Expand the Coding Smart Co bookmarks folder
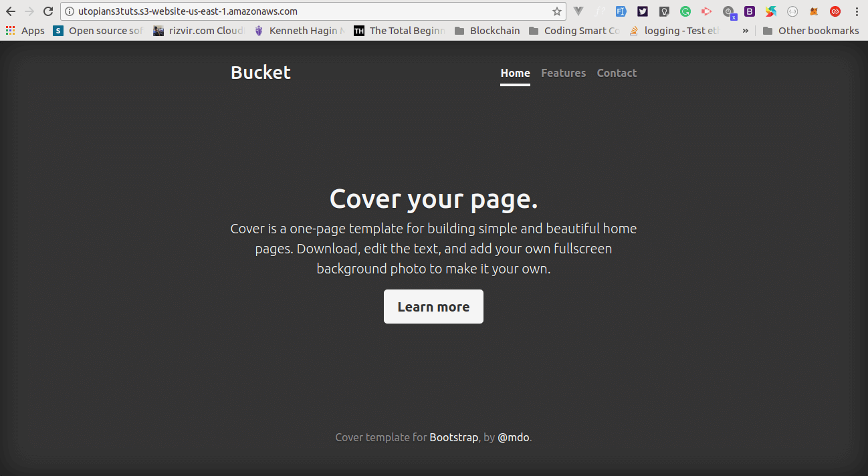The width and height of the screenshot is (868, 476). pyautogui.click(x=574, y=31)
